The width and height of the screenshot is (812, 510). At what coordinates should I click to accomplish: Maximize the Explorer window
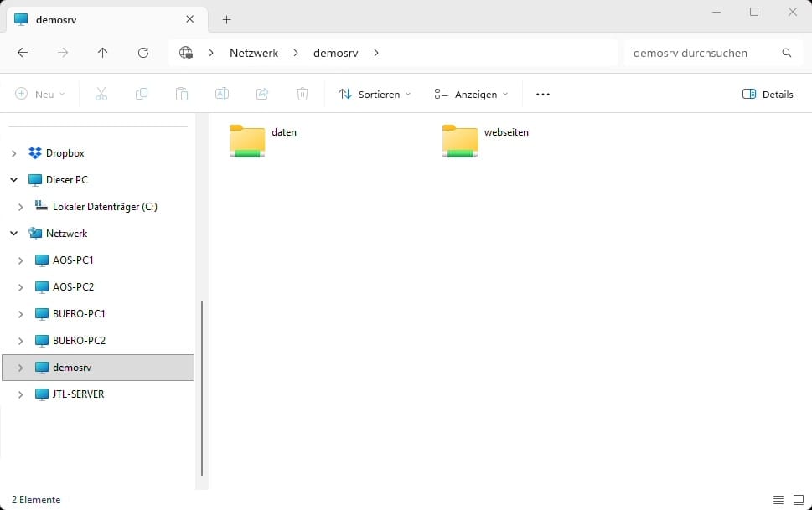tap(754, 12)
